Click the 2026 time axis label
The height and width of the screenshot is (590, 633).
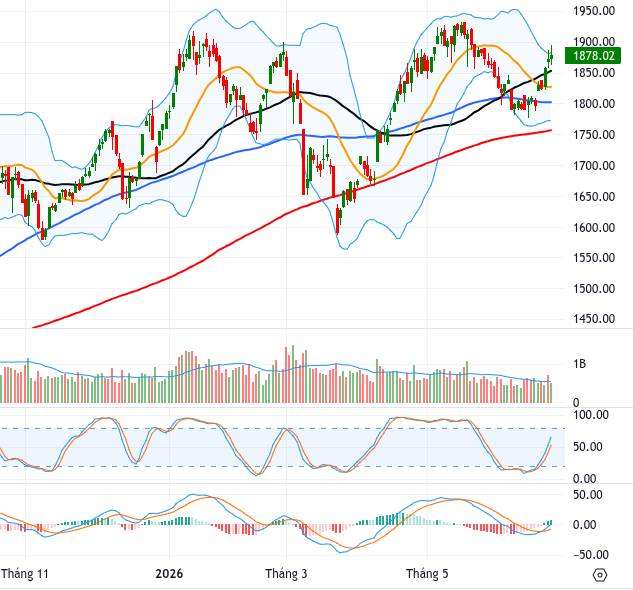pyautogui.click(x=169, y=573)
